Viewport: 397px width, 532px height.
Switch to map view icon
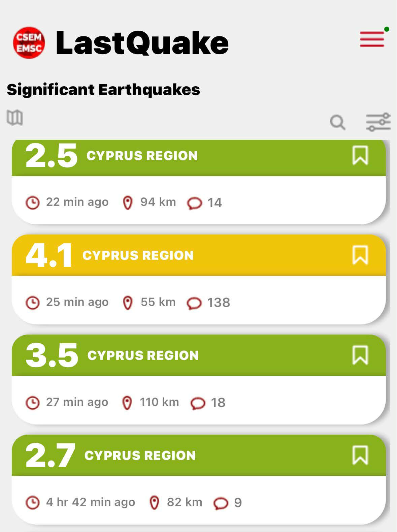15,118
